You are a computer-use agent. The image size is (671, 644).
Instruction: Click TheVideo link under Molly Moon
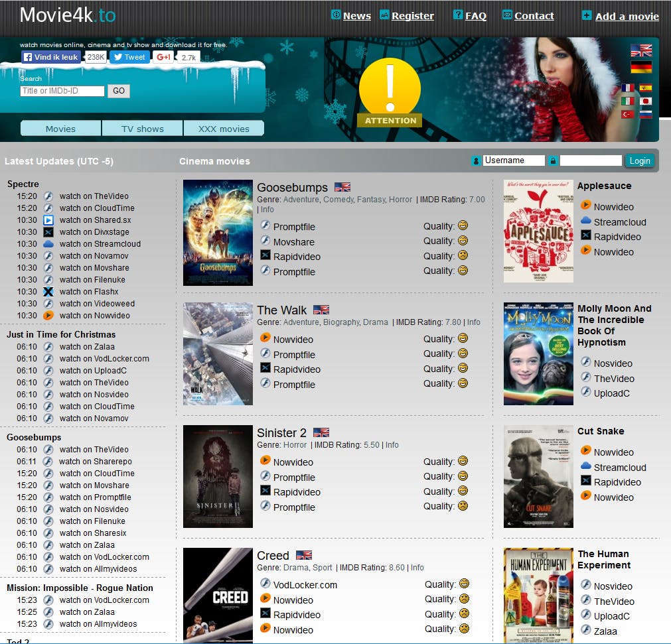coord(614,379)
